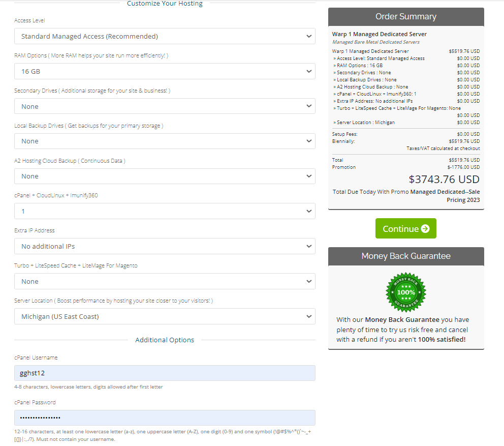Expand the Local Backup Drives dropdown
504x446 pixels.
coord(165,141)
